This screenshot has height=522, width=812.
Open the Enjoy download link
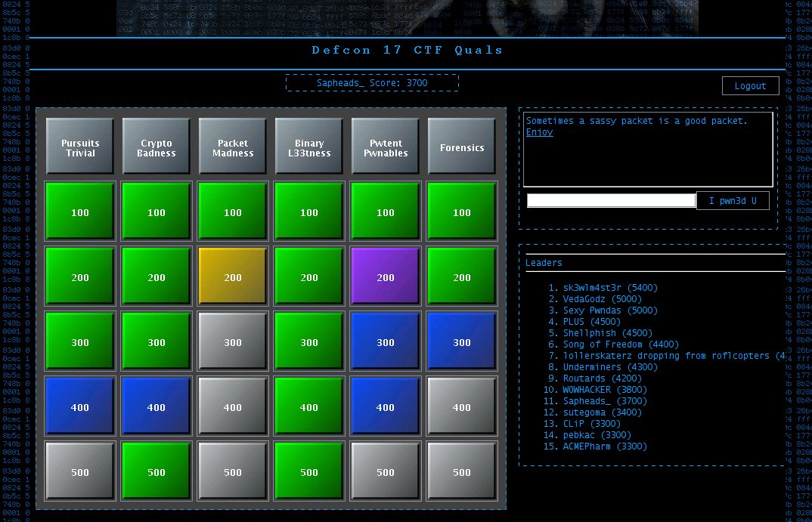coord(539,132)
